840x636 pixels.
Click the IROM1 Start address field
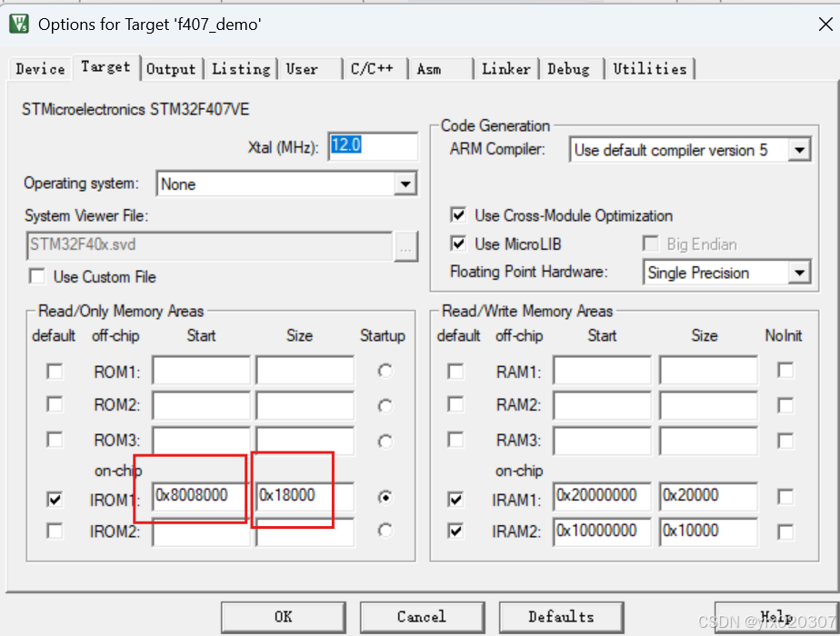click(201, 496)
